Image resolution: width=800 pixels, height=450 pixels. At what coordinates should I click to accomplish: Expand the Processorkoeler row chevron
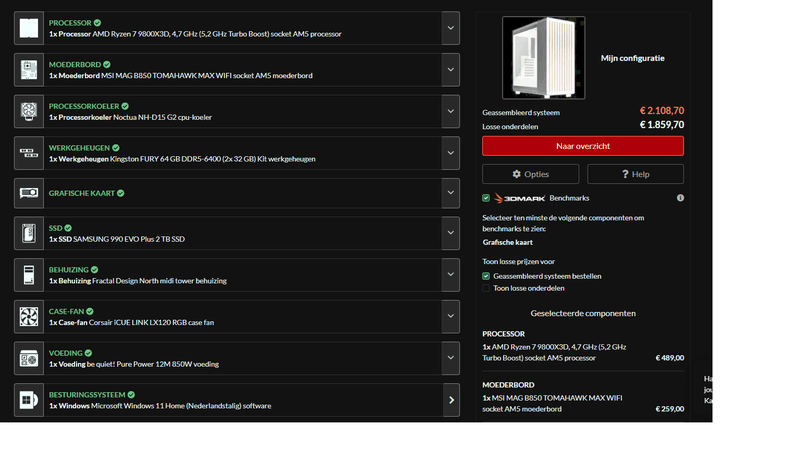click(451, 111)
